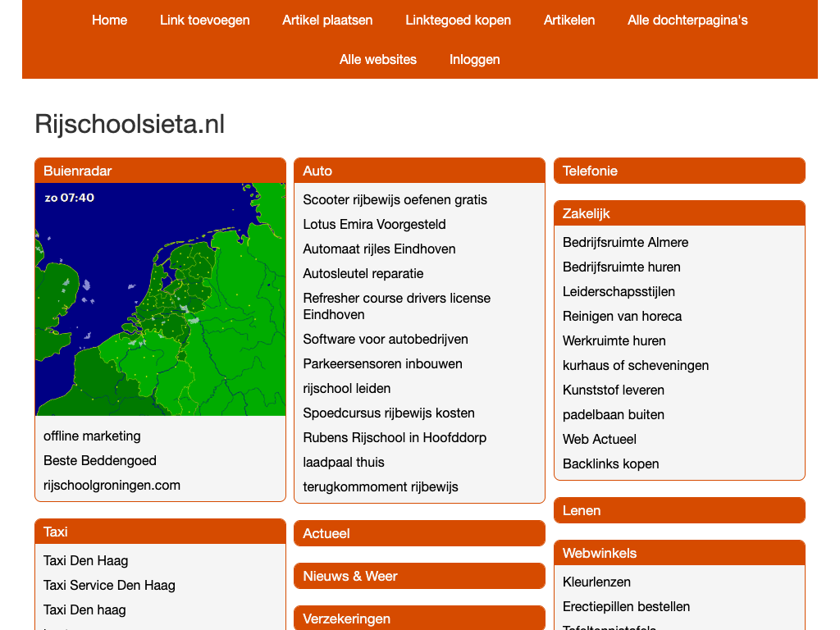Screen dimensions: 840x630
Task: Select Linktegoed kopen menu link
Action: [458, 20]
